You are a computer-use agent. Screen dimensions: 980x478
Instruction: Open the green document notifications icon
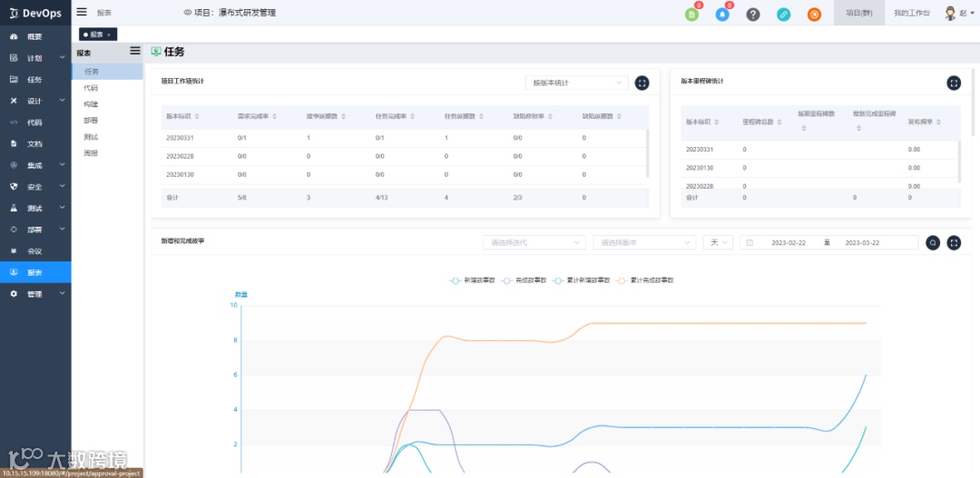tap(691, 14)
